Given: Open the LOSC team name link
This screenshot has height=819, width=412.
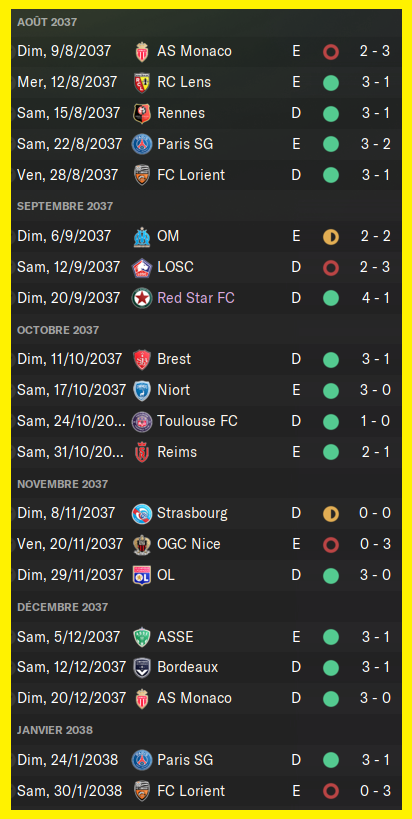Looking at the screenshot, I should tap(175, 267).
